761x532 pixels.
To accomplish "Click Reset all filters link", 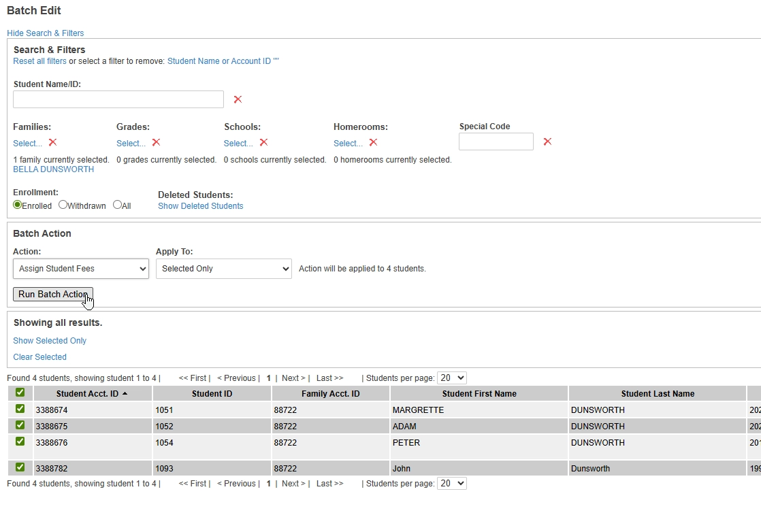I will pyautogui.click(x=40, y=61).
